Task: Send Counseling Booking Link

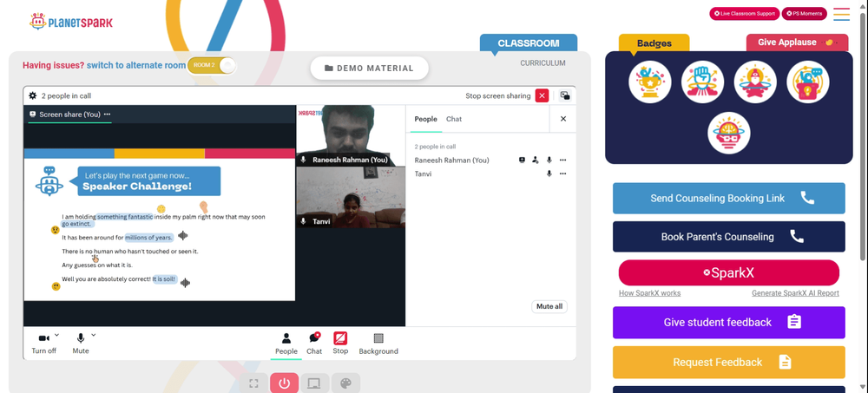Action: 728,198
